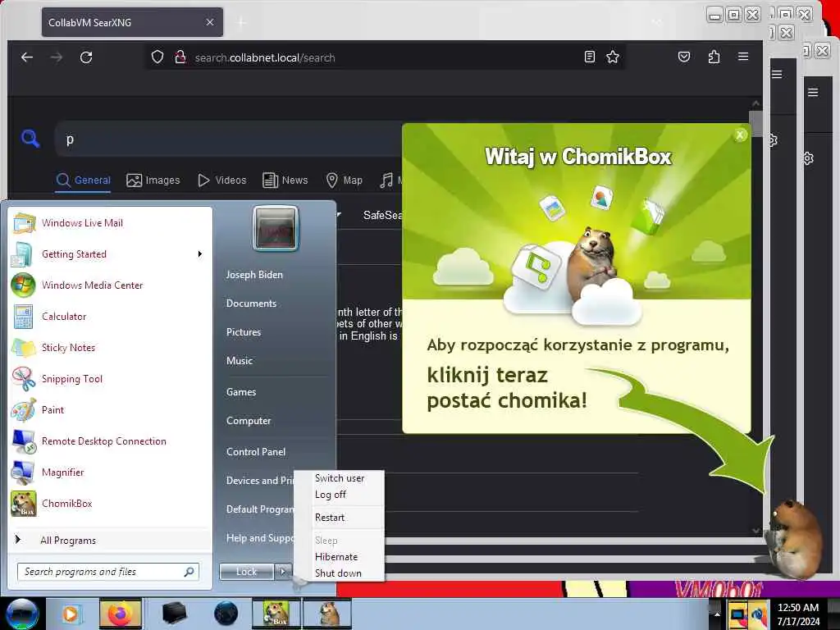
Task: Switch to the General search tab
Action: 84,180
